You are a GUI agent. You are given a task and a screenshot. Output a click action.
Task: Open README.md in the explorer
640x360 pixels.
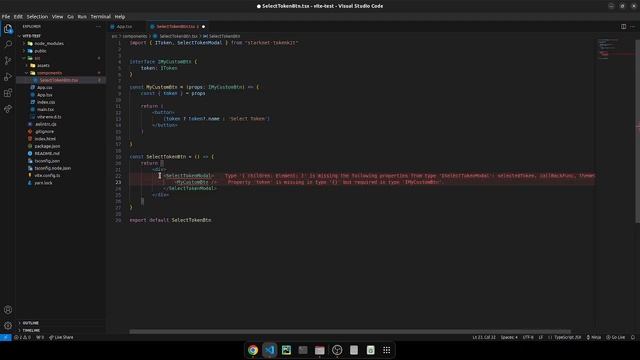pyautogui.click(x=47, y=153)
